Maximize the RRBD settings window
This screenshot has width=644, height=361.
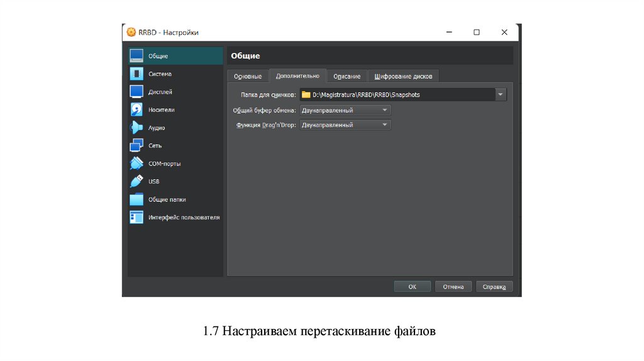(477, 32)
